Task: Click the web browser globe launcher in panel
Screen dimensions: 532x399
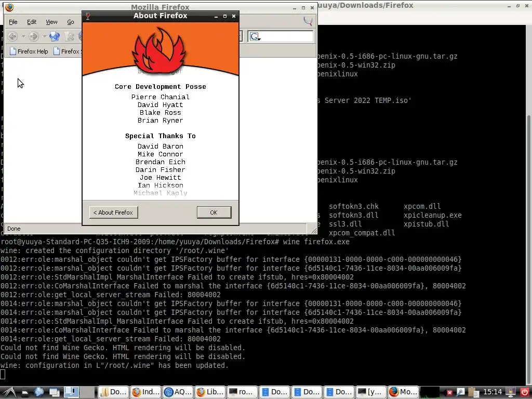Action: coord(38,392)
